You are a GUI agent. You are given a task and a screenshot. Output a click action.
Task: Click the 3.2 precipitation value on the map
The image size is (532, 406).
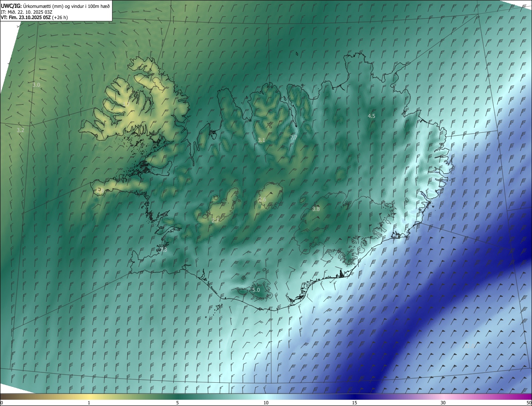[20, 130]
